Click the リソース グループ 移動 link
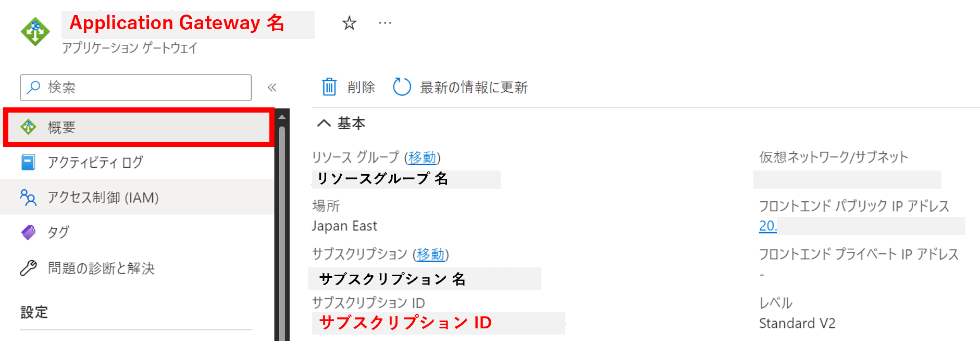980x344 pixels. point(422,157)
